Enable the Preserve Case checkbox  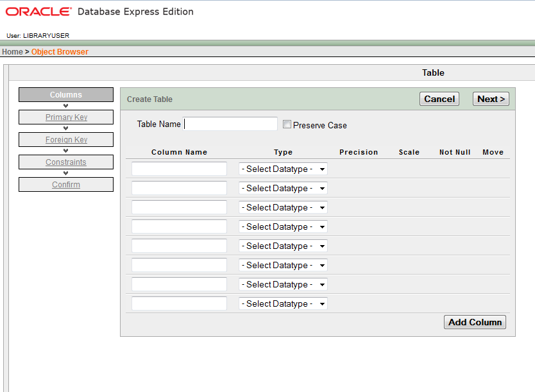click(x=287, y=124)
